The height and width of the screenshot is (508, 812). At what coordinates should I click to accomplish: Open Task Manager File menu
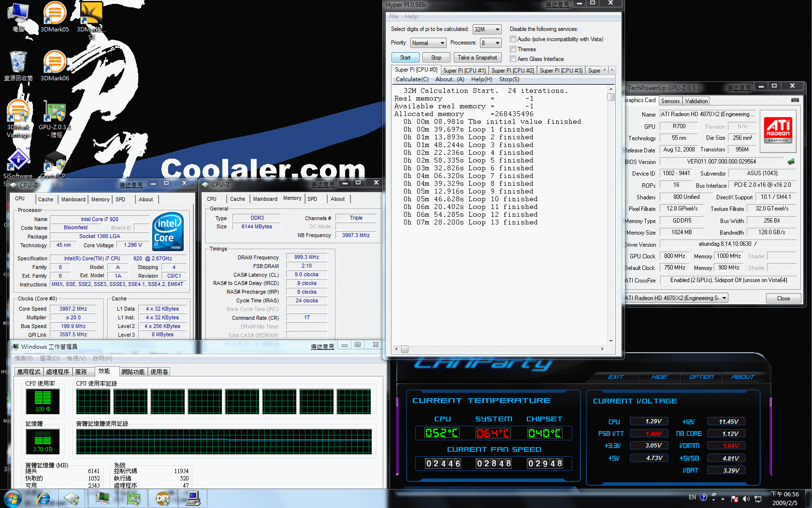click(24, 359)
